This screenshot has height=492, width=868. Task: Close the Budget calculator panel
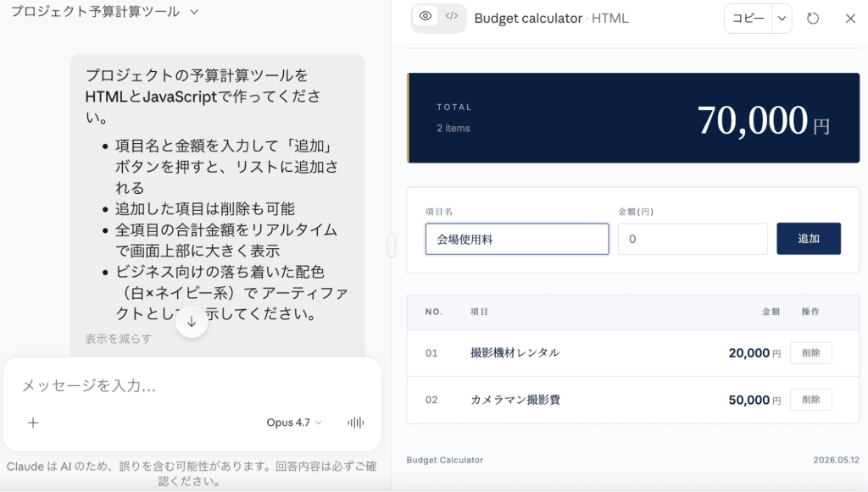pos(850,19)
